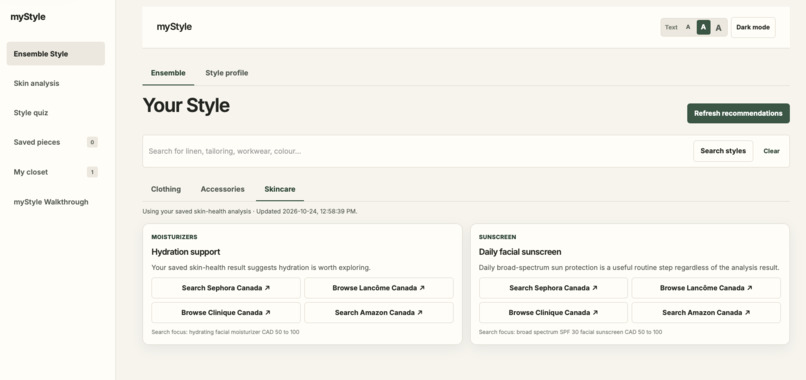Screen dimensions: 806x380
Task: Switch to the Clothing tab
Action: [166, 189]
